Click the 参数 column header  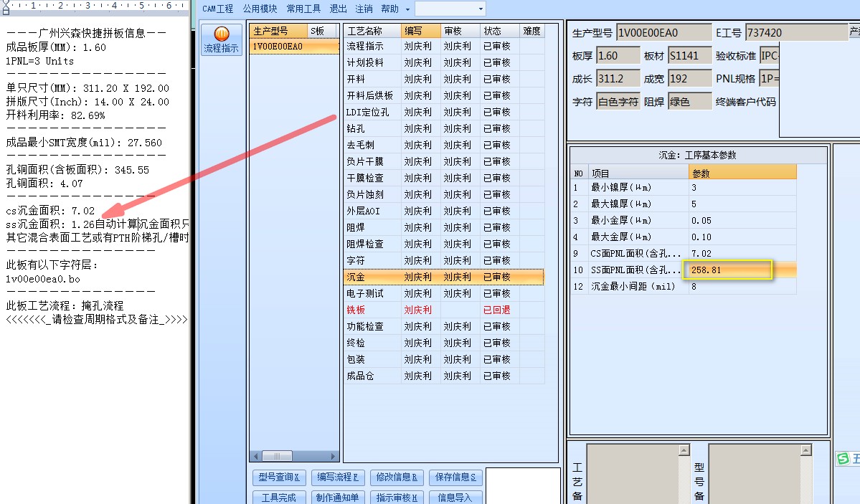click(742, 173)
